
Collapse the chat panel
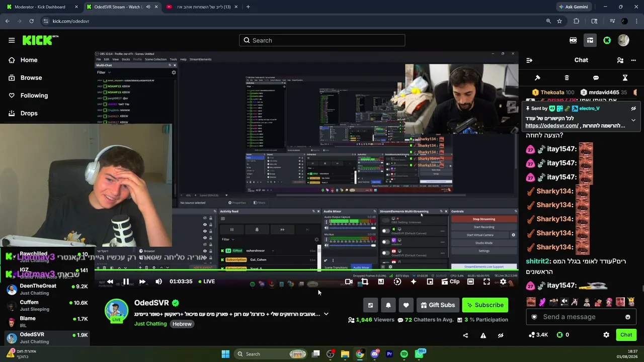point(529,60)
